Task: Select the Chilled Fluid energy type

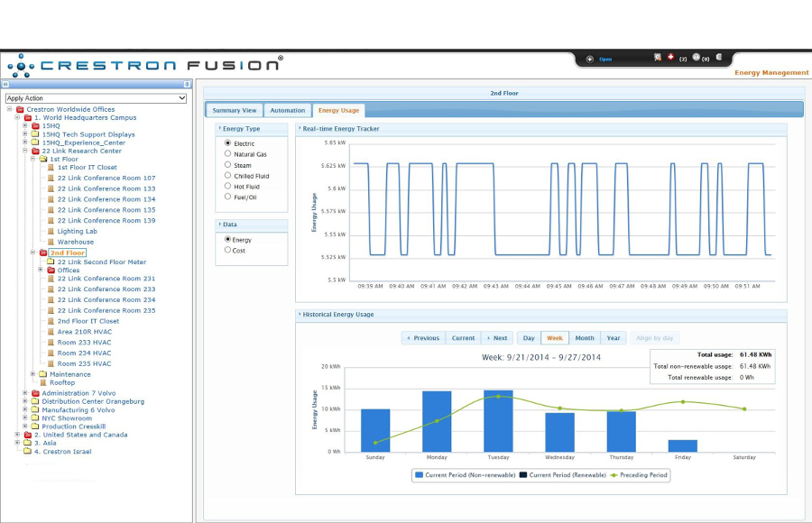Action: [x=228, y=176]
